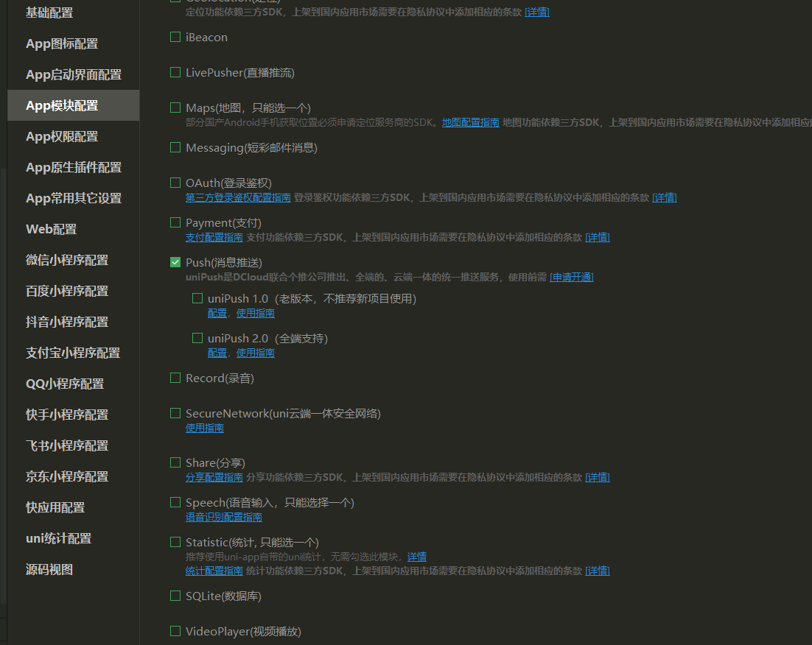Open QQ小程序配置 section
812x645 pixels.
pyautogui.click(x=65, y=384)
